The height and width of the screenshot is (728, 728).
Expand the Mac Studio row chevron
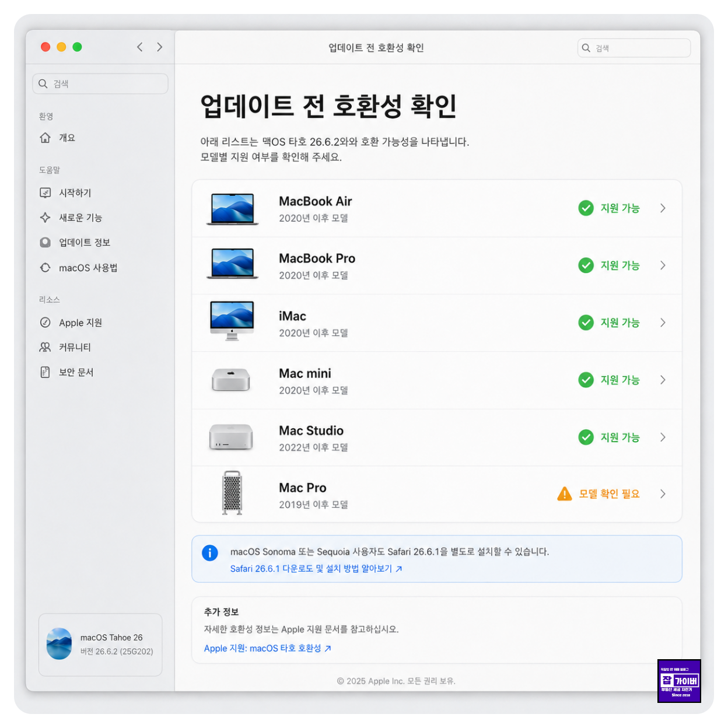pyautogui.click(x=663, y=437)
